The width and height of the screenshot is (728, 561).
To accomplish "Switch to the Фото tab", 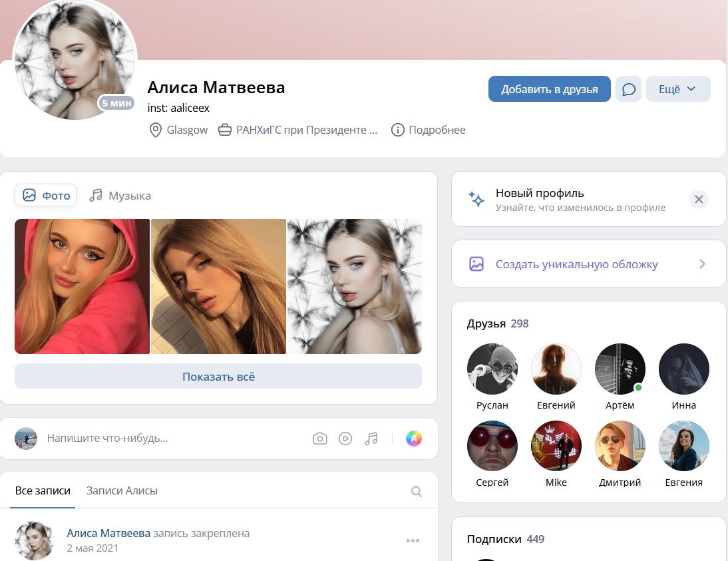I will tap(46, 196).
